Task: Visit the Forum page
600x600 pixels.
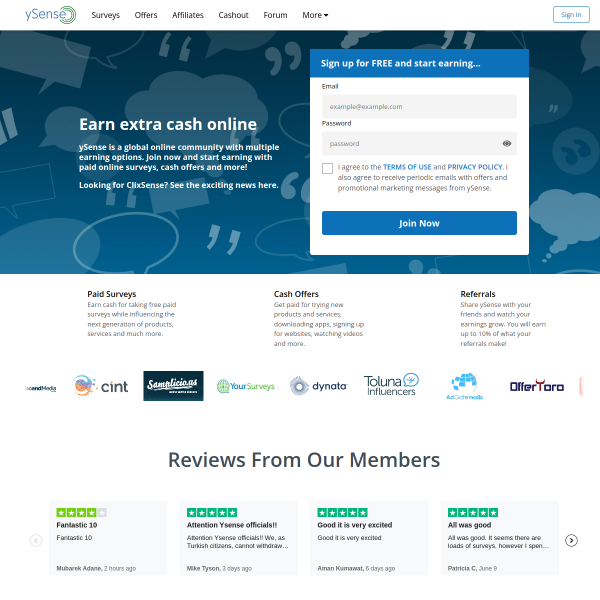Action: [275, 15]
